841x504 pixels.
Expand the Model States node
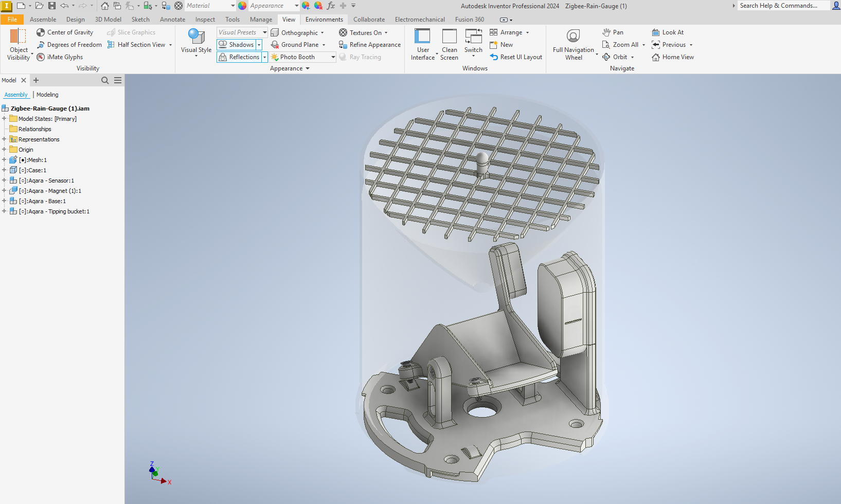pos(4,119)
